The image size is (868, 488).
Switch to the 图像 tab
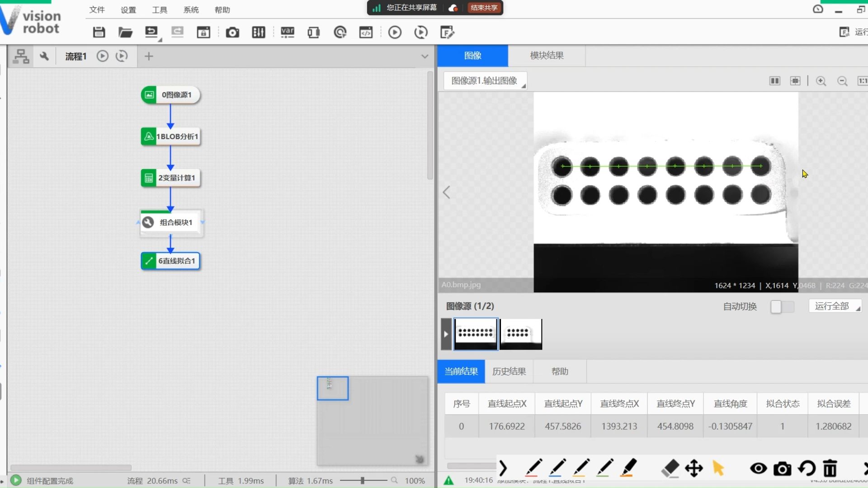pos(472,56)
